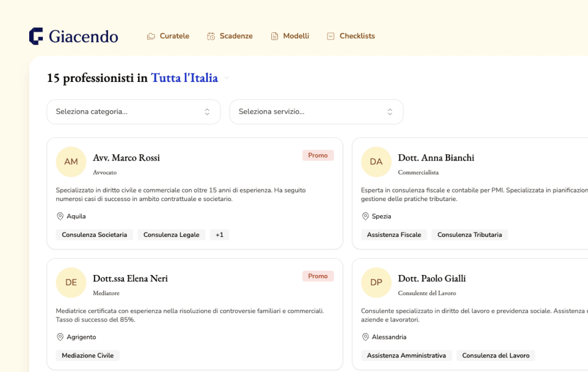Open Dott. Paolo Gialli profile name
Image resolution: width=588 pixels, height=372 pixels.
(x=432, y=278)
